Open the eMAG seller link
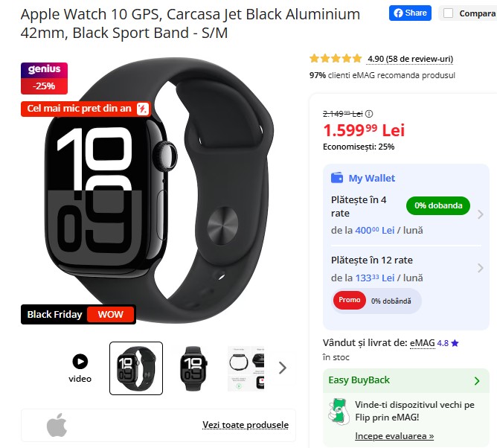This screenshot has width=497, height=448. [x=423, y=343]
